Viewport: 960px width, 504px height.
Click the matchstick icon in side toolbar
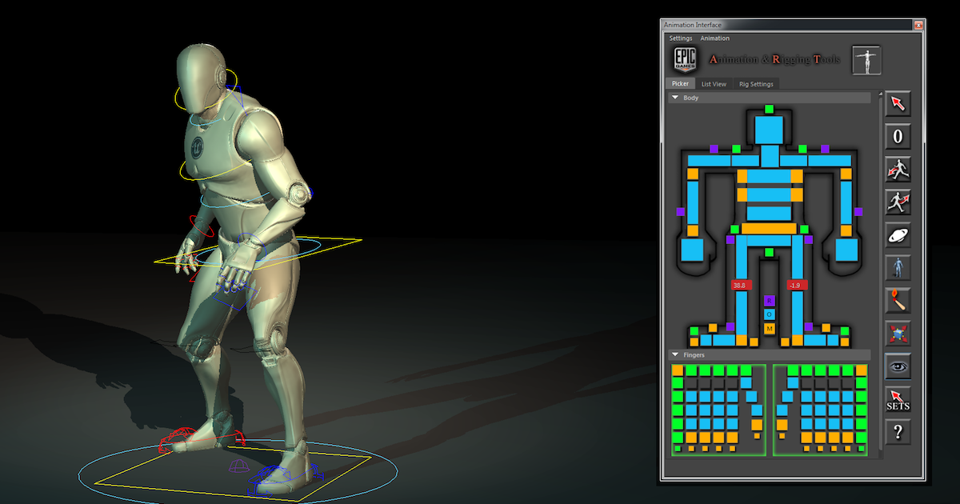pos(898,301)
